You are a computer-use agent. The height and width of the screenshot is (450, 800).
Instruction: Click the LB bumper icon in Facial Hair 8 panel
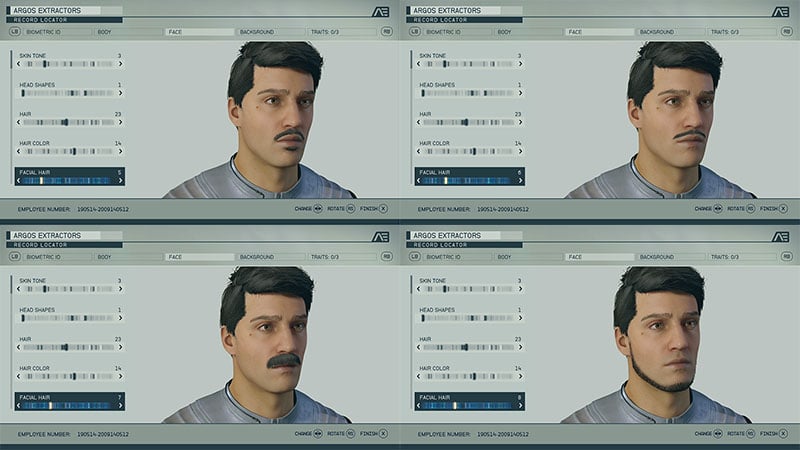(414, 257)
